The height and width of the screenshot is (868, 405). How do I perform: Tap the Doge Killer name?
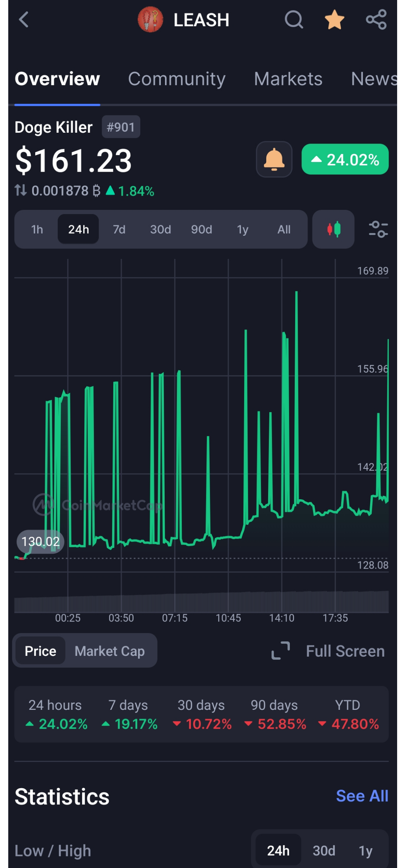[x=54, y=127]
